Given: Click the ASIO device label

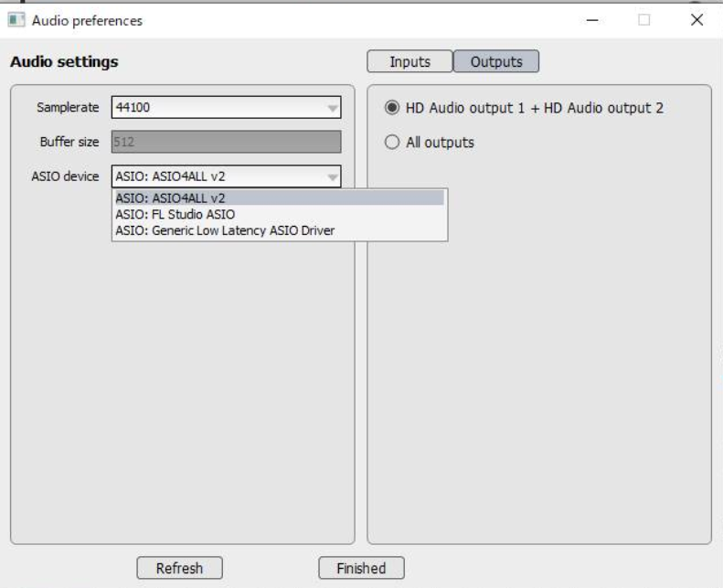Looking at the screenshot, I should (x=65, y=176).
